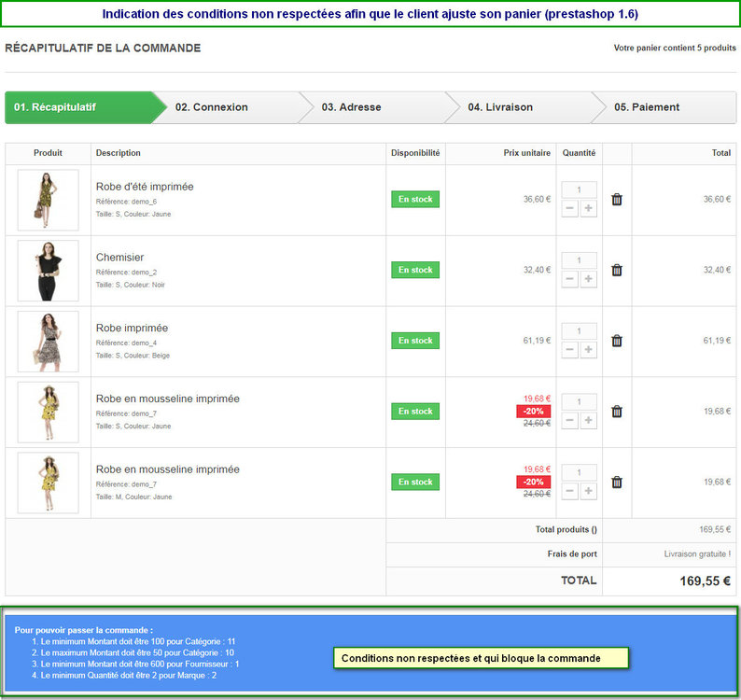The height and width of the screenshot is (700, 741).
Task: Remove size S Robe en mousseline via trash
Action: coord(617,412)
